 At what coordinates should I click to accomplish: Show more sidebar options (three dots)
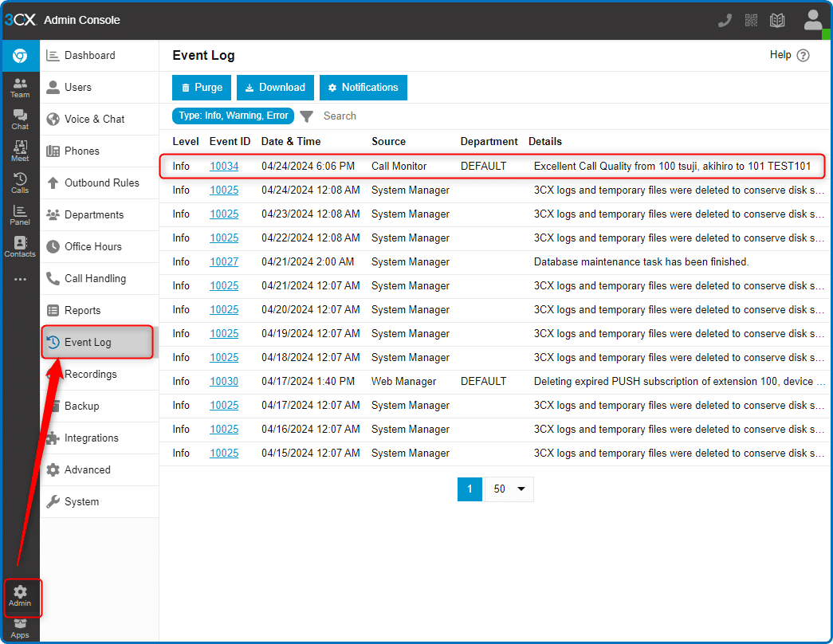(x=20, y=279)
